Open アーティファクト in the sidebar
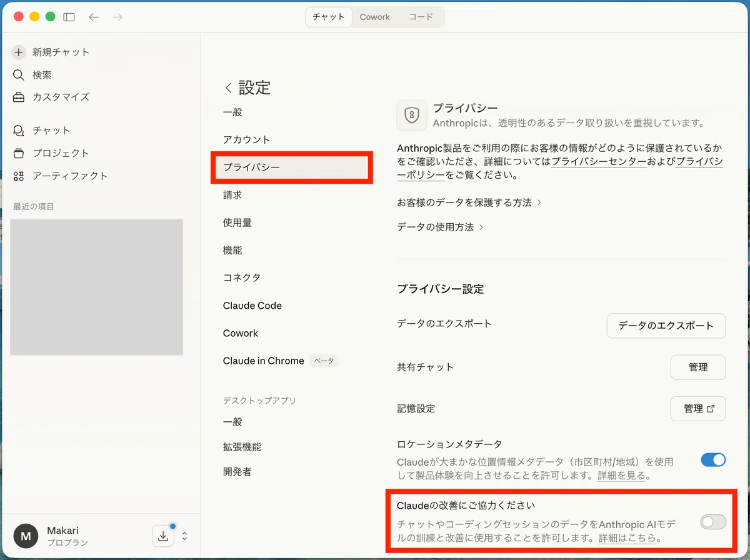 coord(70,176)
